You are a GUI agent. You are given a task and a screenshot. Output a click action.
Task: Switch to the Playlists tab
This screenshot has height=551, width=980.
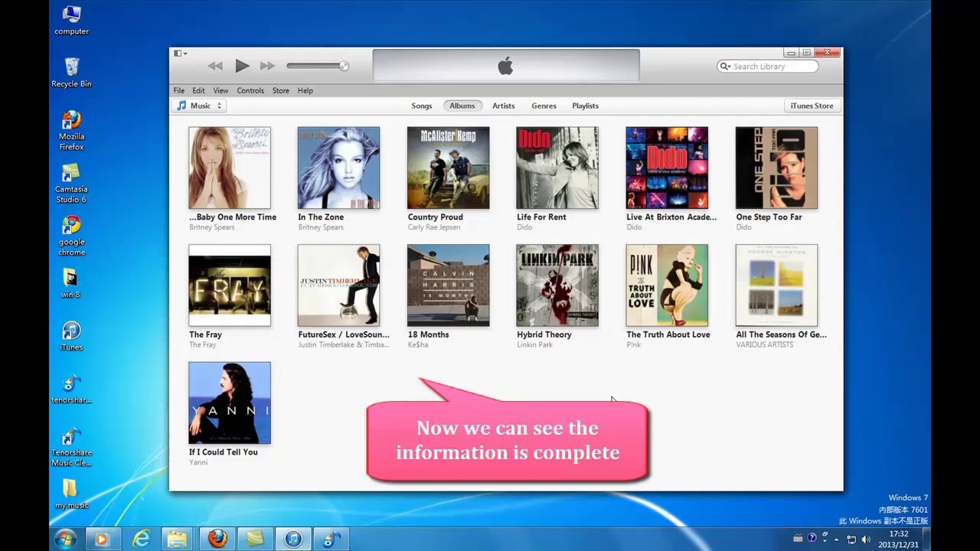(x=585, y=106)
